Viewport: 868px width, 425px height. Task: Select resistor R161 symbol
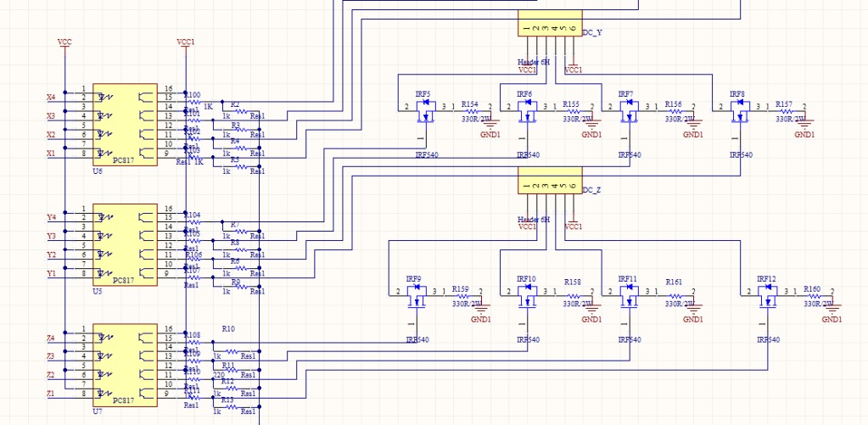[675, 296]
